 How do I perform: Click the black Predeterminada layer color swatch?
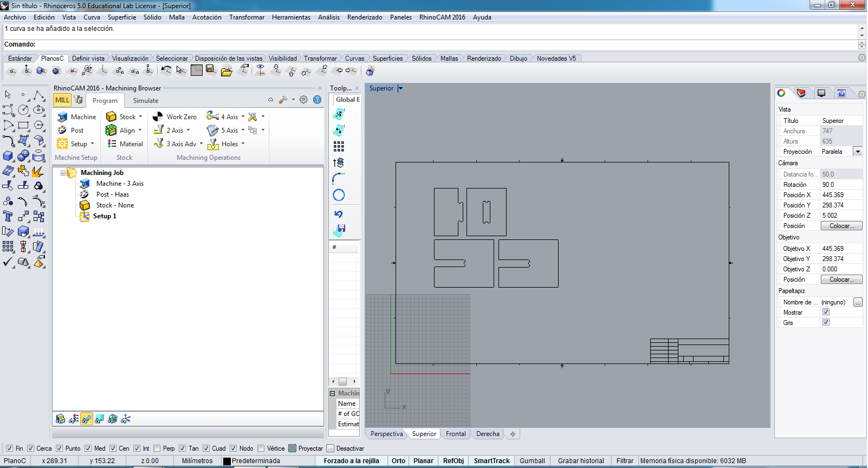point(227,461)
